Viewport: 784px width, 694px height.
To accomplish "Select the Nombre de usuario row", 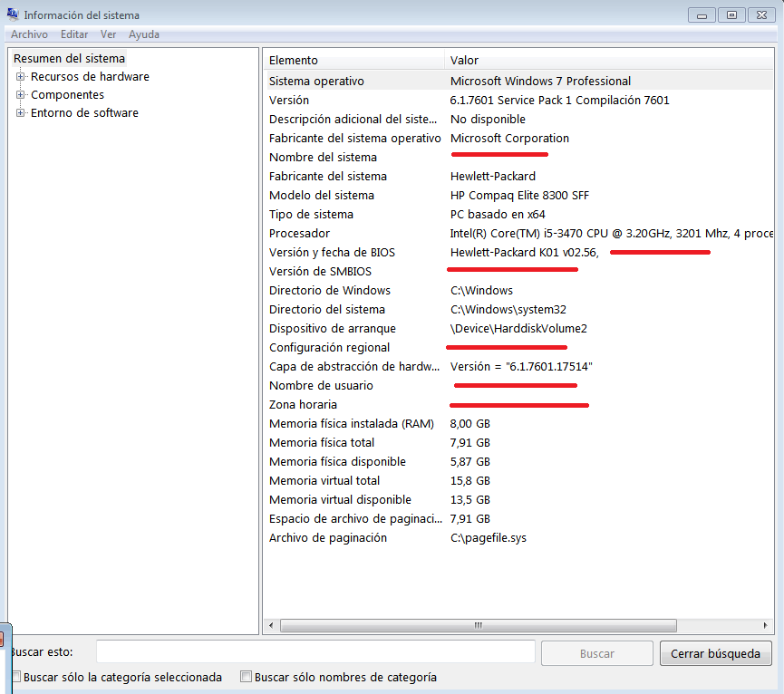I will (519, 385).
